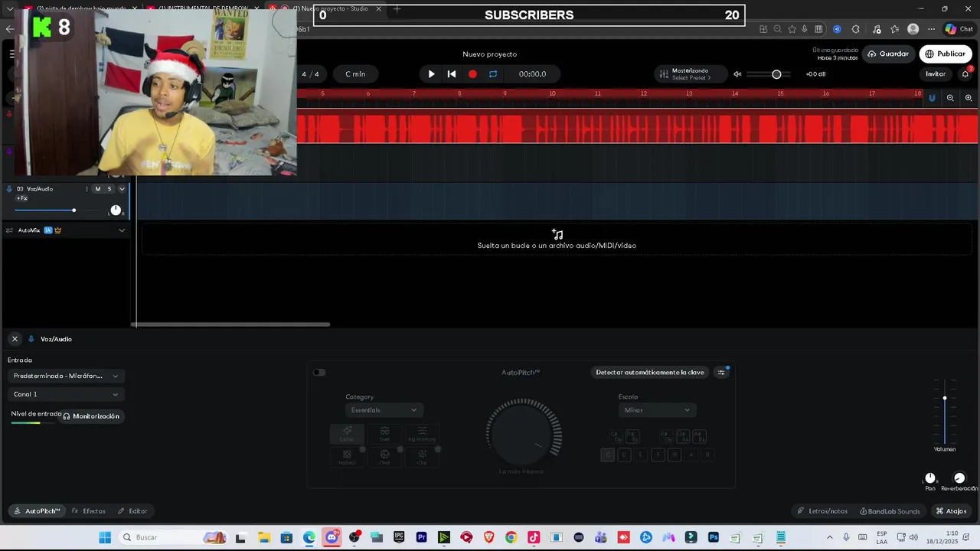Open the Voz/Audio track options menu

click(x=87, y=189)
